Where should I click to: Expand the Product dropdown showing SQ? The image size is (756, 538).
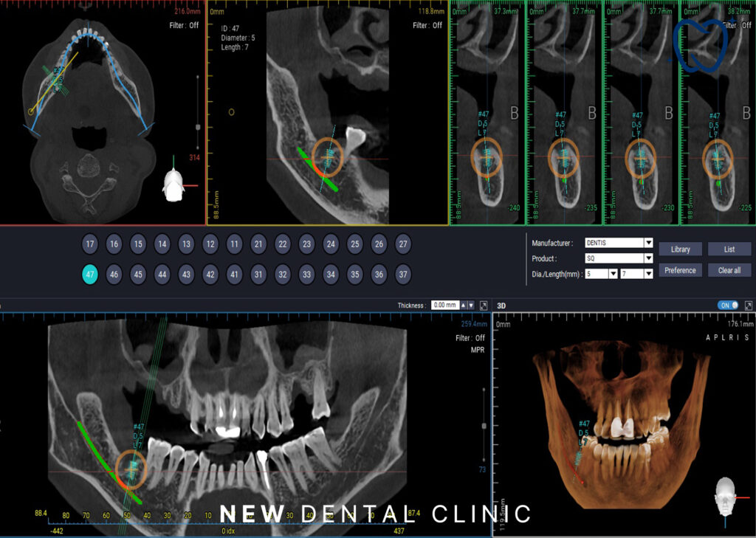(x=619, y=258)
